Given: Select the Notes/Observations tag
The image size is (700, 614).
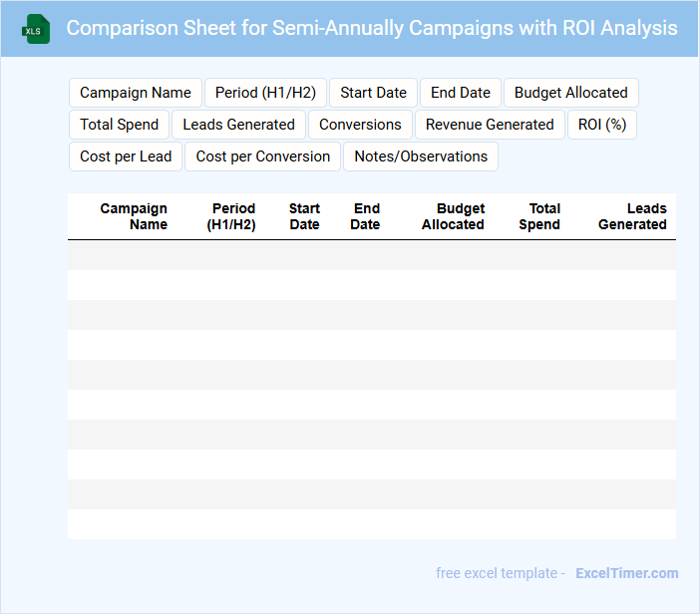Looking at the screenshot, I should tap(421, 156).
